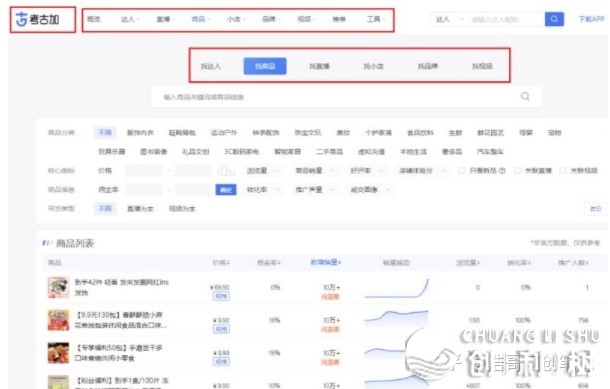Click the blue 确定 button
Image resolution: width=610 pixels, height=389 pixels.
(226, 189)
